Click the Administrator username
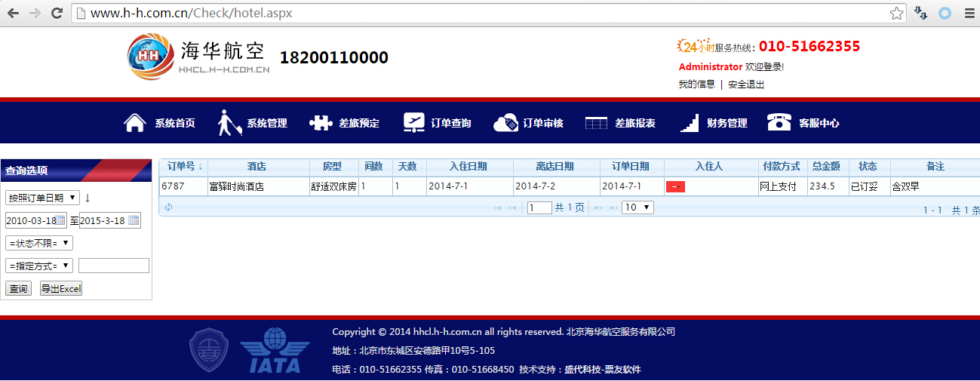 click(x=710, y=67)
